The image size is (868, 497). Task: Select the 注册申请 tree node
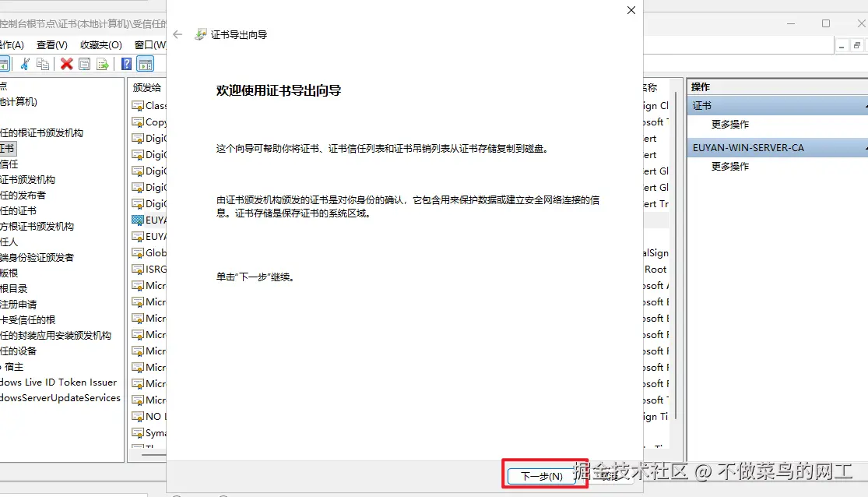[18, 304]
